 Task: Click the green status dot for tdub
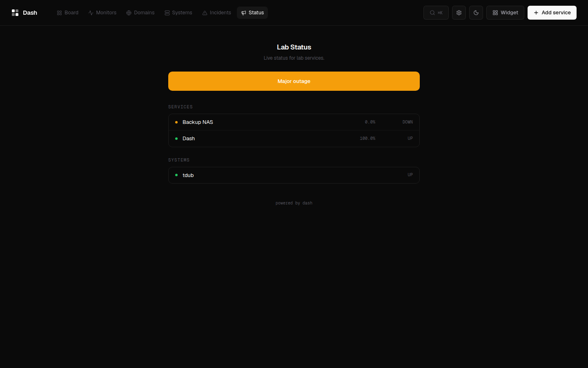tap(176, 175)
